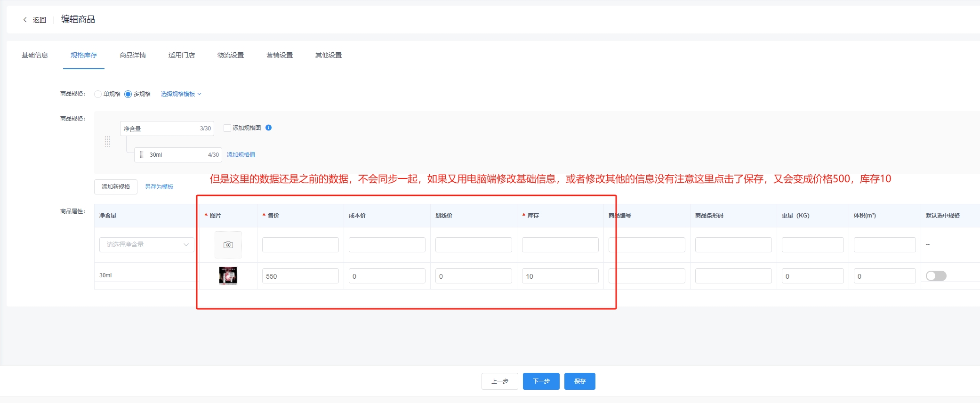Screen dimensions: 980x403
Task: Click the batch 重量 input in top row
Action: [x=813, y=245]
